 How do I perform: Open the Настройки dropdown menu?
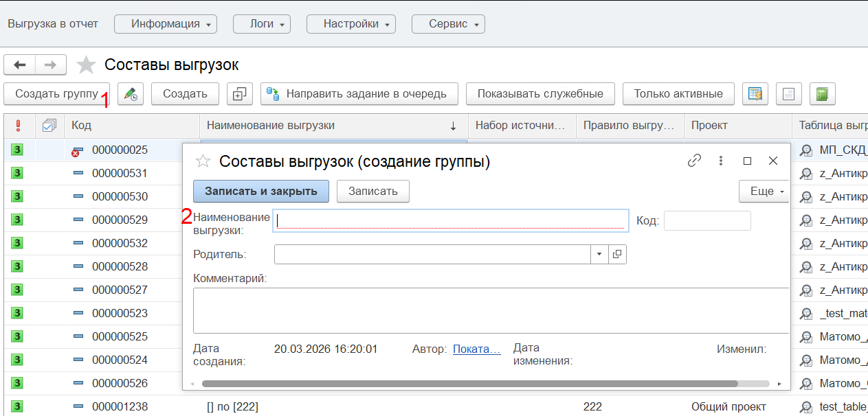[x=350, y=24]
